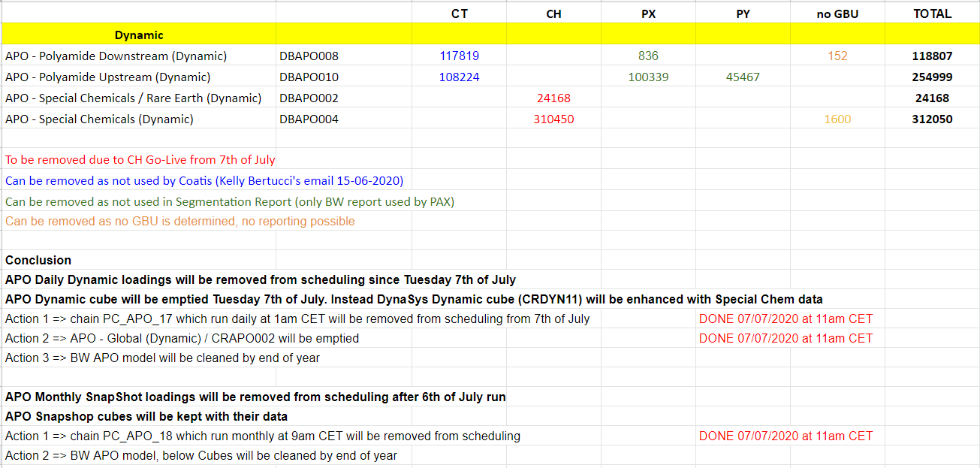Select cell containing DBAPO010

[309, 77]
